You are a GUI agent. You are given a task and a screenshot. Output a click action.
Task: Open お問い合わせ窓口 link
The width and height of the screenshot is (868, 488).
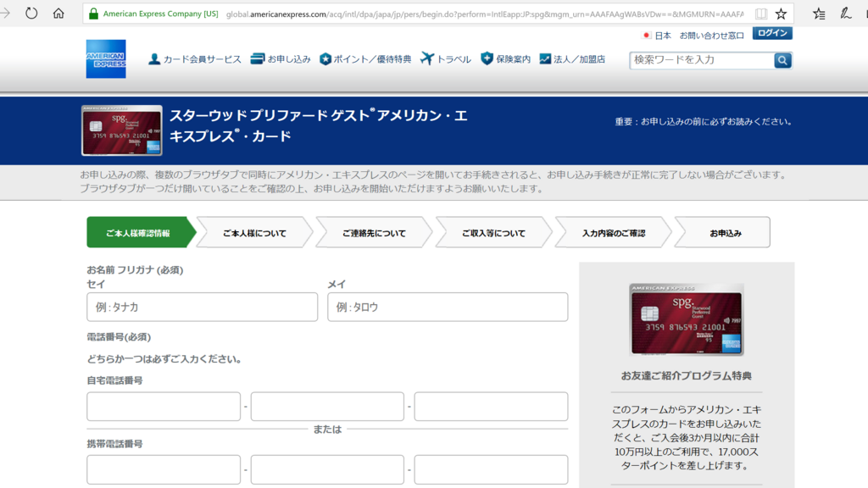pos(711,36)
